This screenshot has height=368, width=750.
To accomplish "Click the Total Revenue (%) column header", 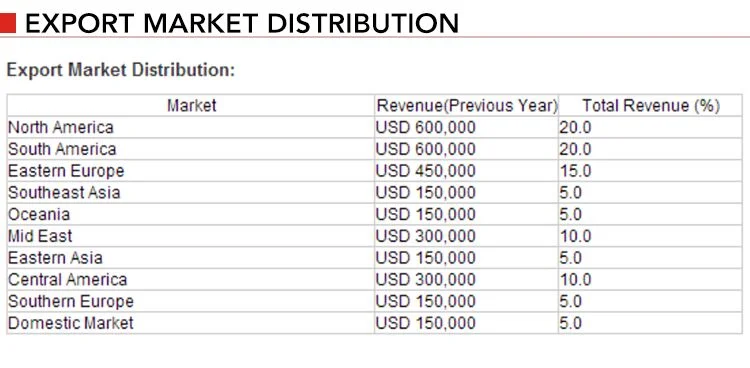I will coord(651,105).
